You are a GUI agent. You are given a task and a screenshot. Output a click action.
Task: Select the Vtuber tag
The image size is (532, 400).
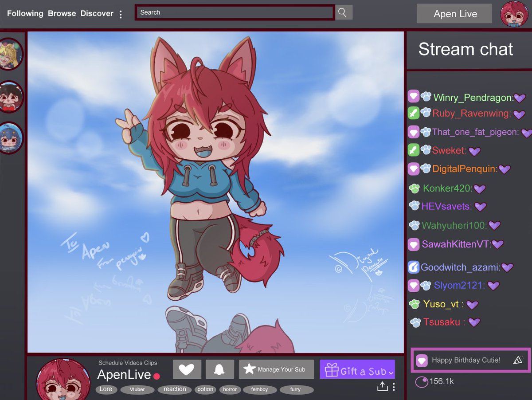[x=137, y=389]
